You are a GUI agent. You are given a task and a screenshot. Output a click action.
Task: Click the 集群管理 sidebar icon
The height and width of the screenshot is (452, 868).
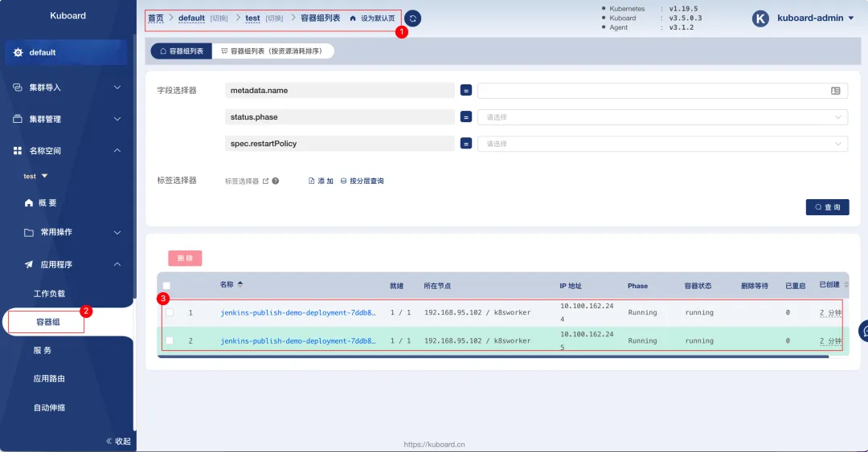pyautogui.click(x=18, y=119)
